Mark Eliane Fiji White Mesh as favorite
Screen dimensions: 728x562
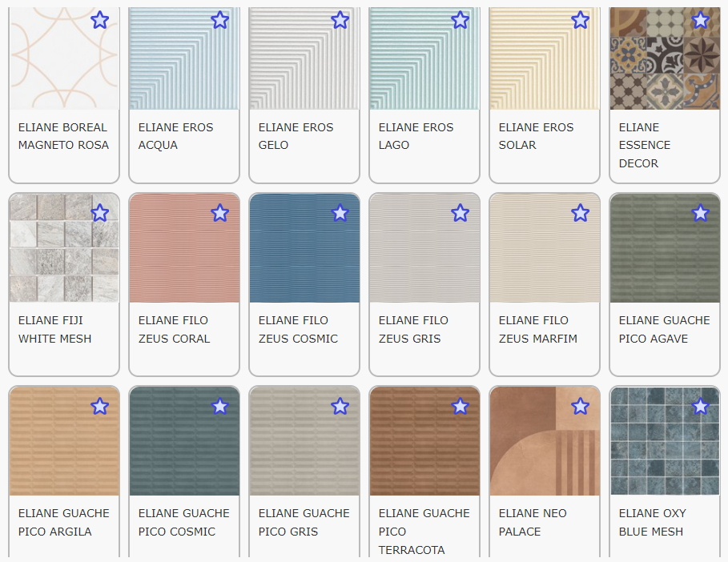99,213
